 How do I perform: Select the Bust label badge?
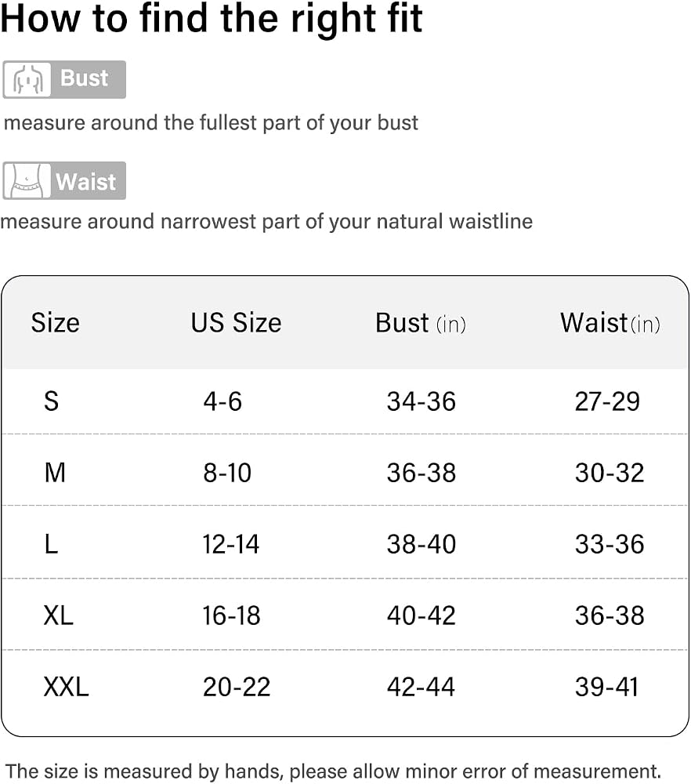point(64,79)
